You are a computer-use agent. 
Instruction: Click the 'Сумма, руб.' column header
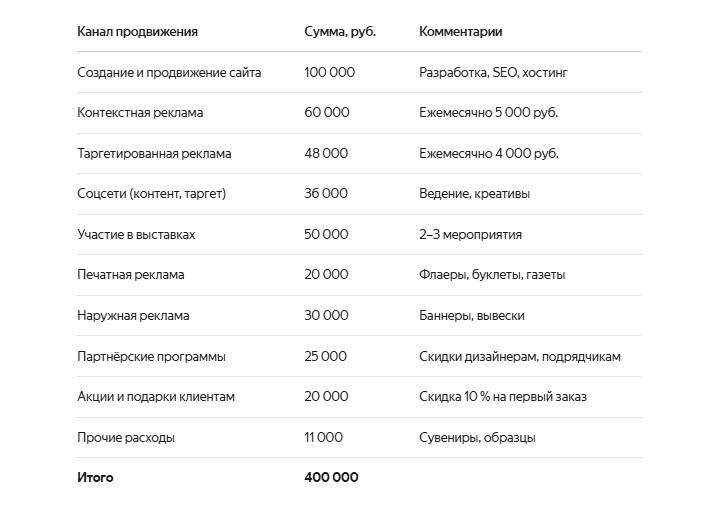click(340, 32)
